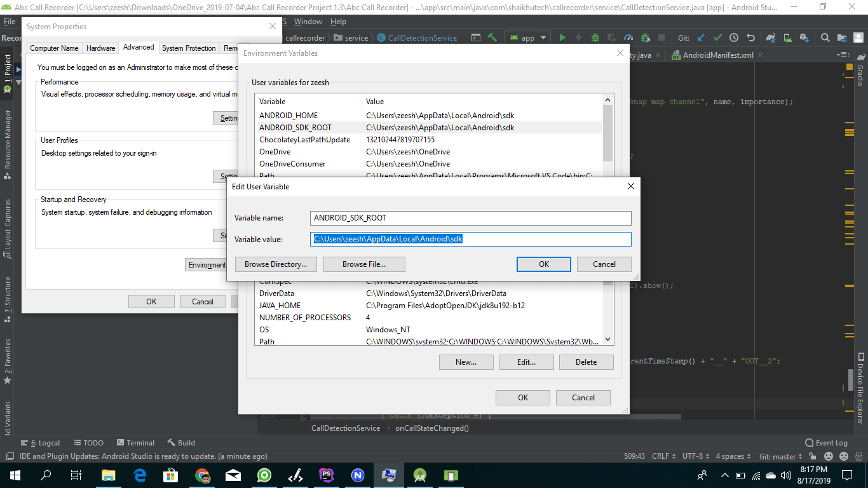
Task: Open the Logcat tool window tab
Action: (x=40, y=443)
